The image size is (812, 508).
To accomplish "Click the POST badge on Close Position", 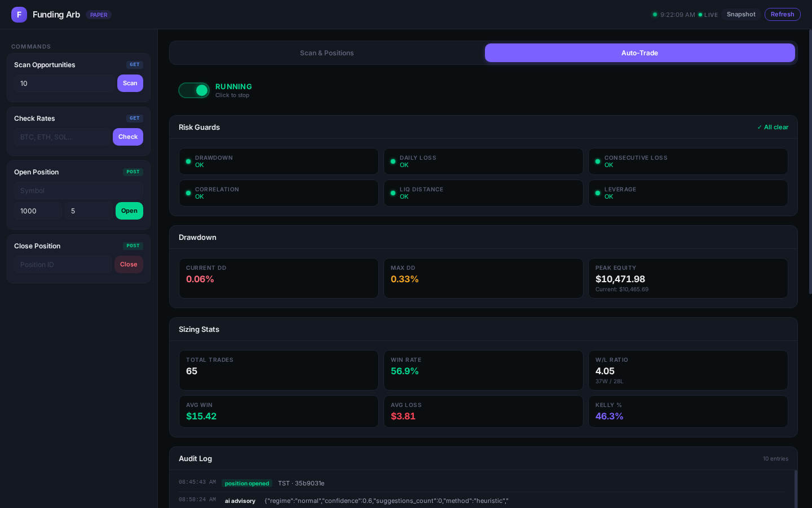I will (x=133, y=246).
